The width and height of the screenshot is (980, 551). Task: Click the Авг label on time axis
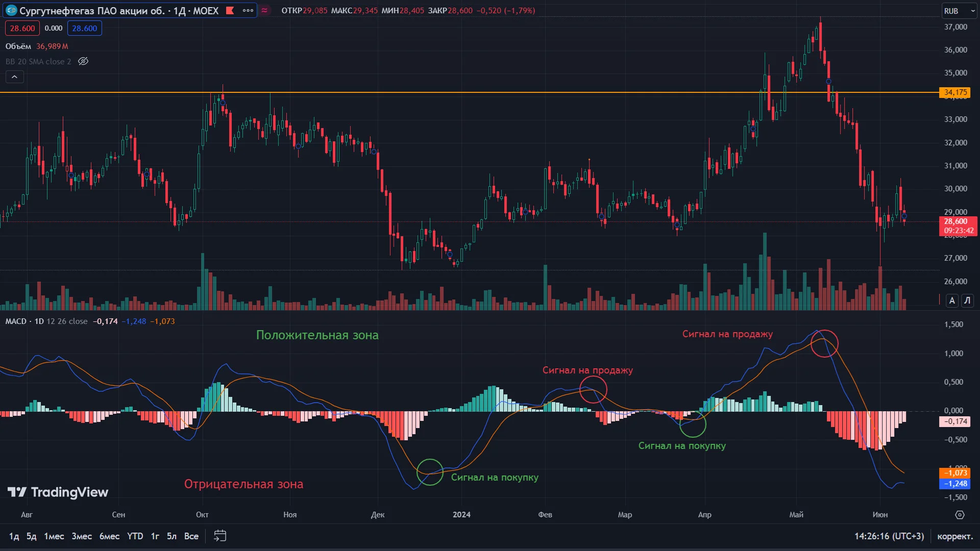pos(27,515)
